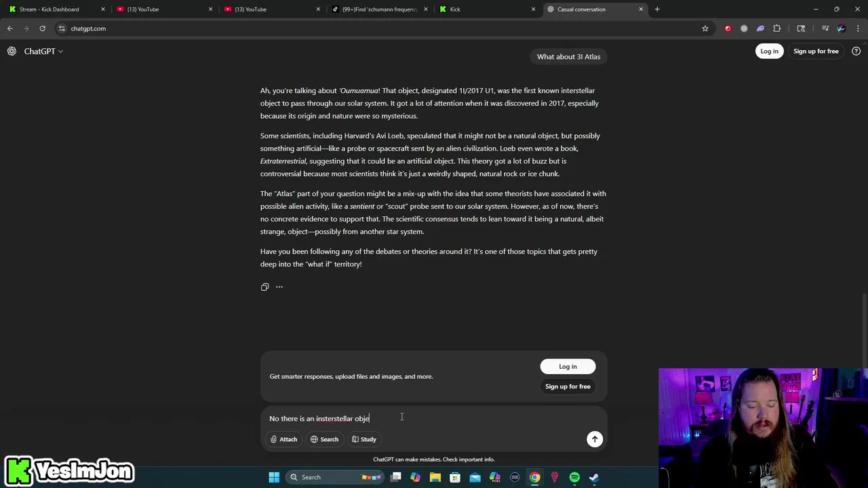Click the Attach button

(283, 439)
